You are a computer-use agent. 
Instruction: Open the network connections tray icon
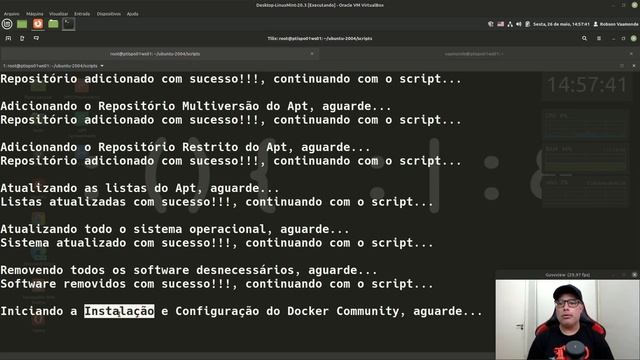(x=510, y=24)
